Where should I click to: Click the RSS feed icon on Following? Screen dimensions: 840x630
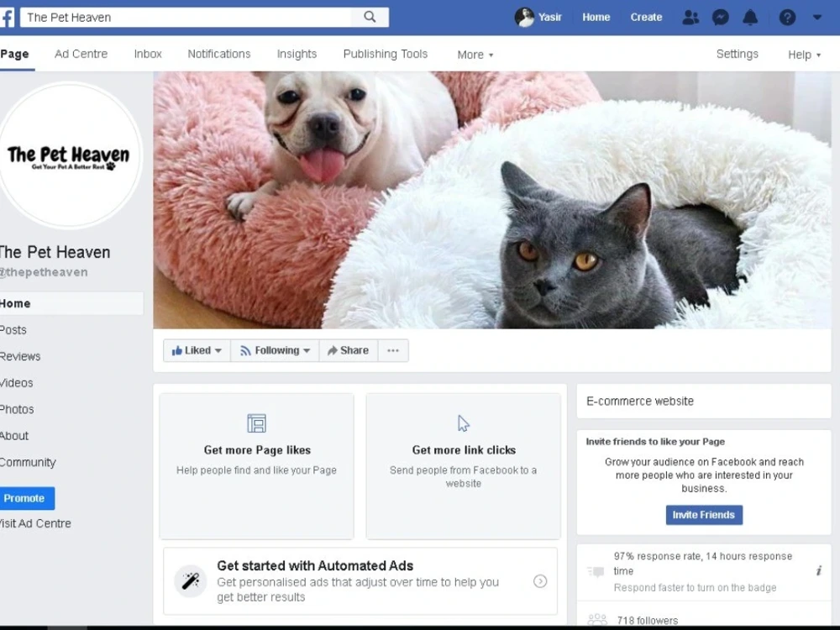(x=245, y=351)
